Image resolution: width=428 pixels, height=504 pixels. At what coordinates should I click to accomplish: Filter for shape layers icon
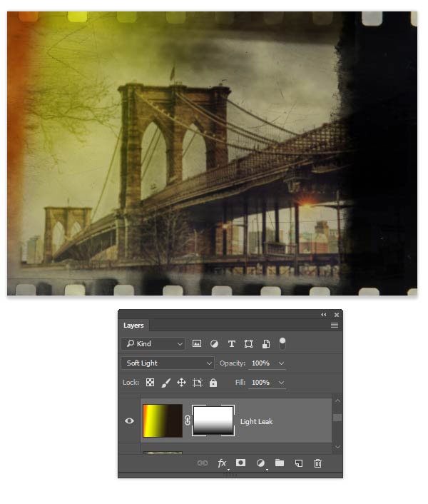click(248, 344)
